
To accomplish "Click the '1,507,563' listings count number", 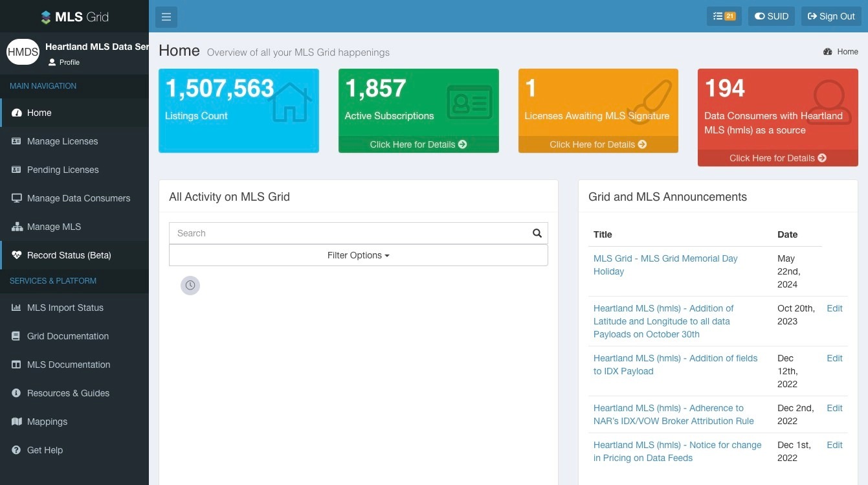I will coord(219,89).
